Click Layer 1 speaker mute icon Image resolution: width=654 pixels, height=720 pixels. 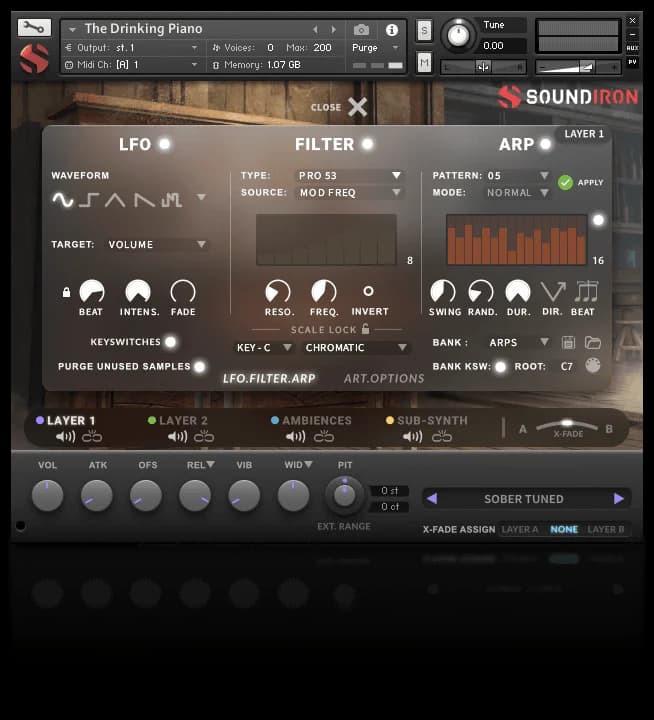[66, 437]
